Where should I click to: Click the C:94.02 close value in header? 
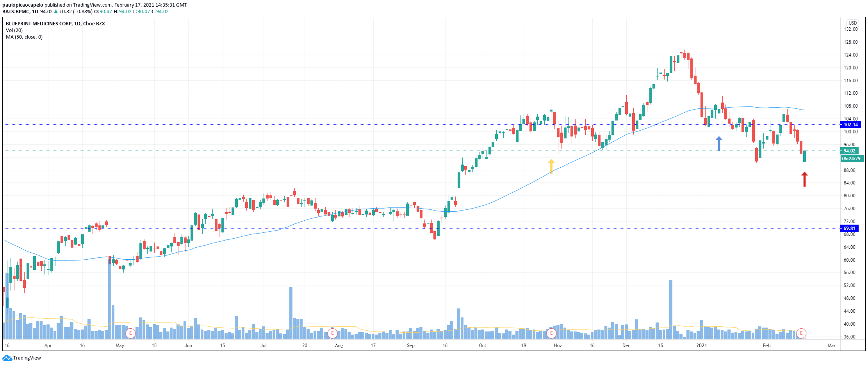[x=160, y=12]
